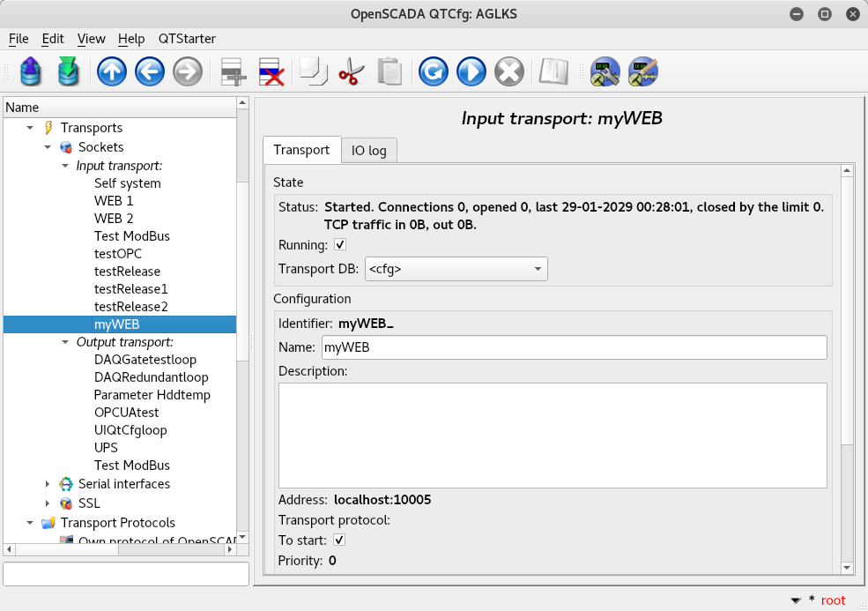This screenshot has width=868, height=611.
Task: Start periodic refresh with the play icon
Action: coord(471,72)
